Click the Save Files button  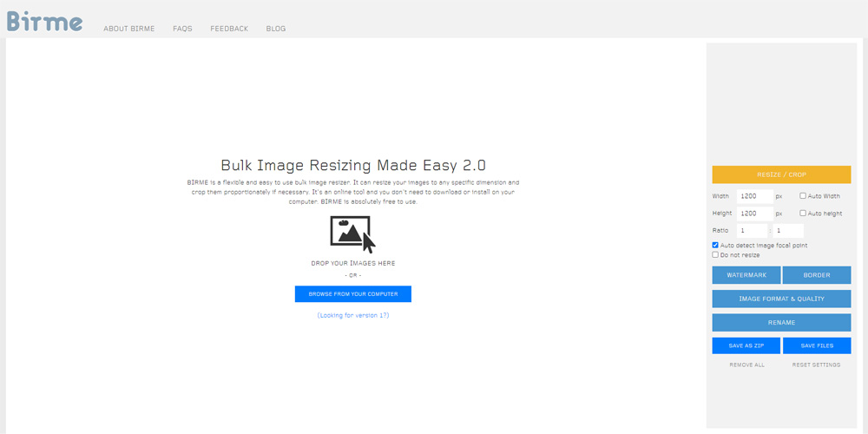(817, 345)
